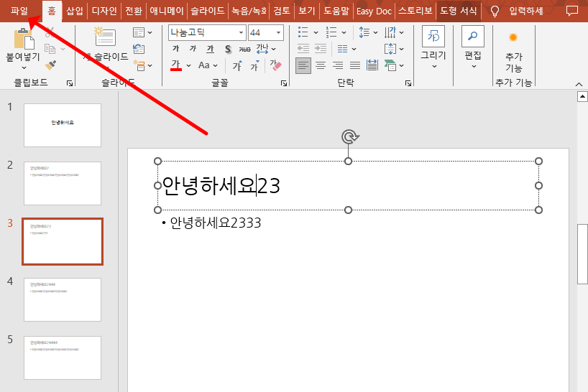The width and height of the screenshot is (588, 392).
Task: Click the vertical scrollbar up arrow
Action: point(582,97)
